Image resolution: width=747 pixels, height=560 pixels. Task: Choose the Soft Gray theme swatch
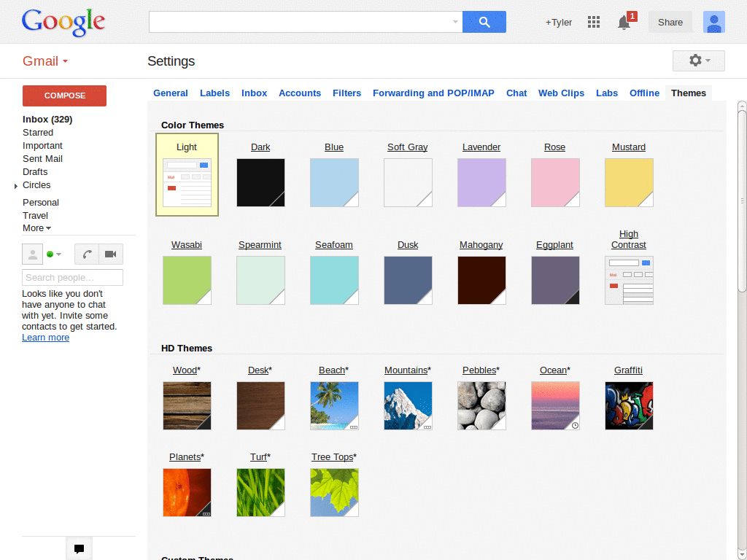click(408, 183)
